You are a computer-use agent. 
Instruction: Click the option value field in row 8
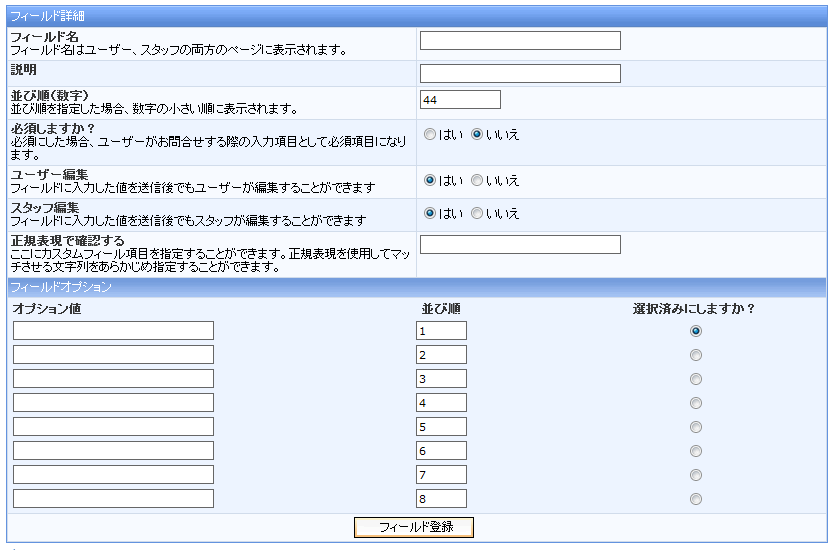[x=113, y=498]
